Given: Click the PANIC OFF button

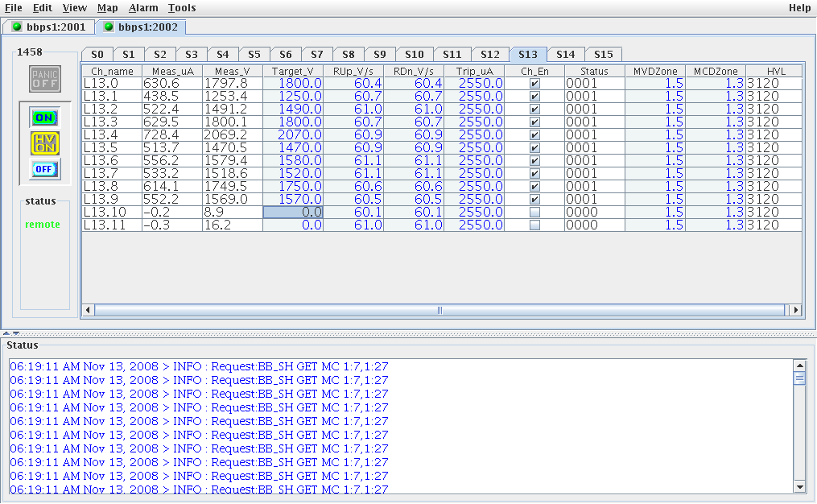Looking at the screenshot, I should [45, 79].
